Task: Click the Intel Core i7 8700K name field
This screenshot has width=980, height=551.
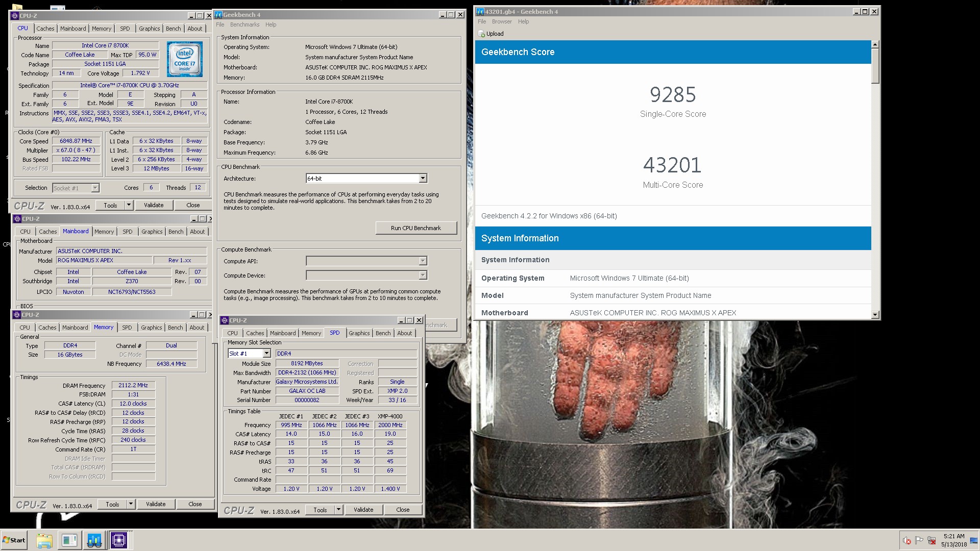Action: click(105, 45)
